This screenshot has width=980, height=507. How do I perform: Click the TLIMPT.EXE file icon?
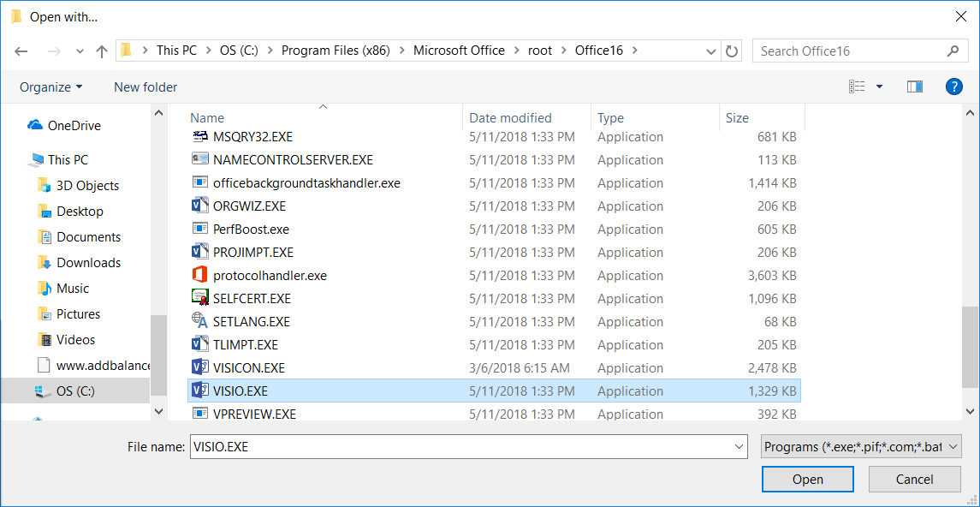[199, 344]
